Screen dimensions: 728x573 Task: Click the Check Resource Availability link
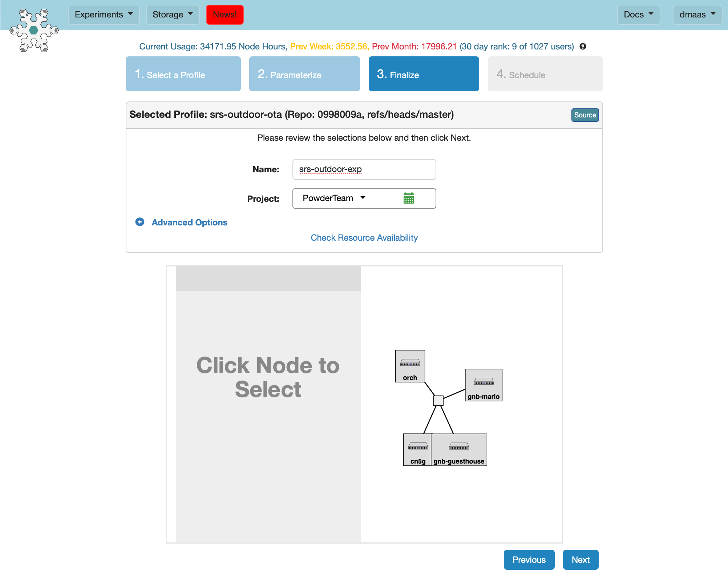[365, 237]
